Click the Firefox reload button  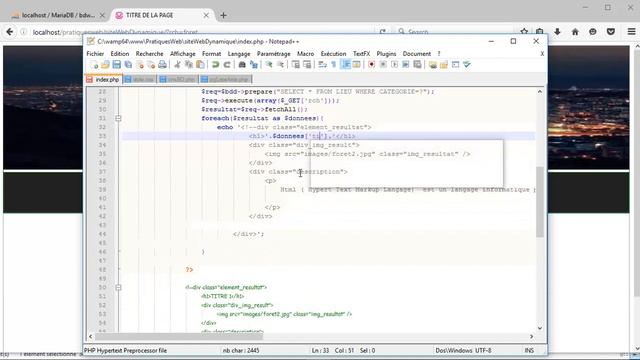pos(382,32)
